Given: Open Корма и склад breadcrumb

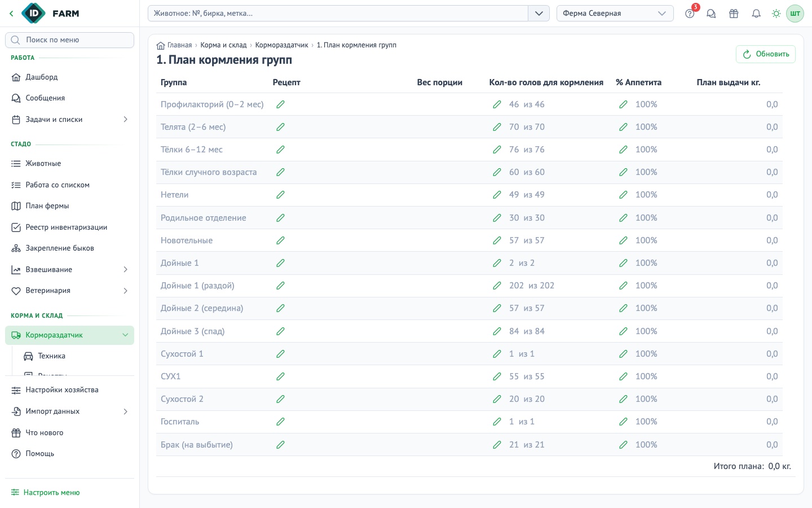Looking at the screenshot, I should tap(223, 45).
